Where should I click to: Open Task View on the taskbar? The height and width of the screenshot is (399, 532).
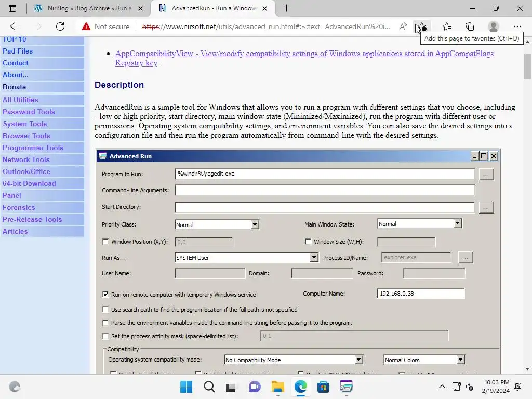click(x=231, y=387)
